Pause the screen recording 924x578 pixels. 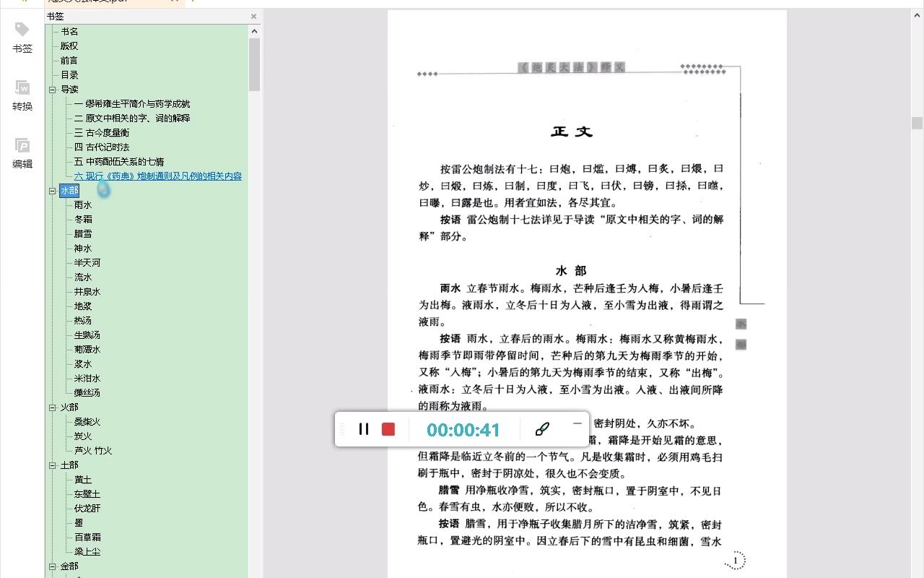[x=364, y=429]
